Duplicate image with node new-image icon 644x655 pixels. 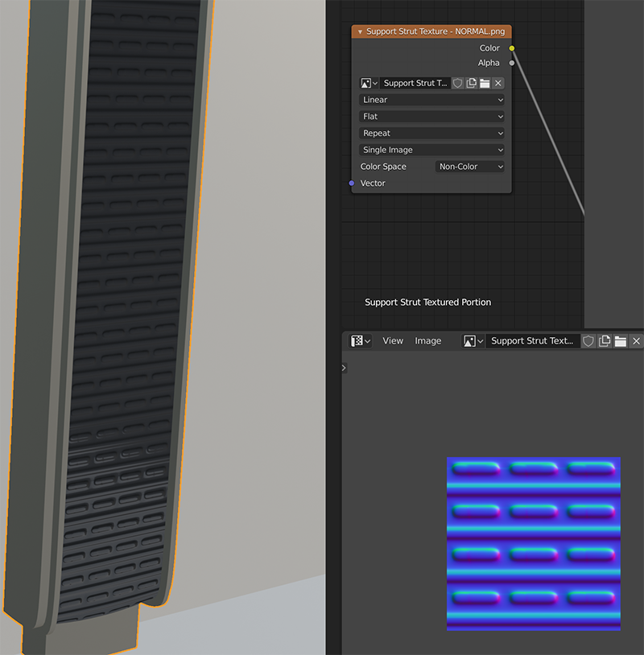pyautogui.click(x=472, y=83)
